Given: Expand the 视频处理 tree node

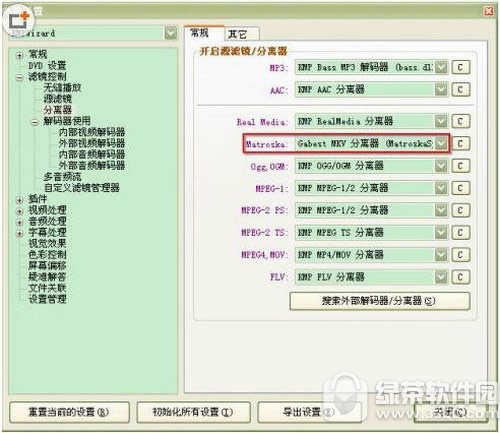Looking at the screenshot, I should click(20, 211).
